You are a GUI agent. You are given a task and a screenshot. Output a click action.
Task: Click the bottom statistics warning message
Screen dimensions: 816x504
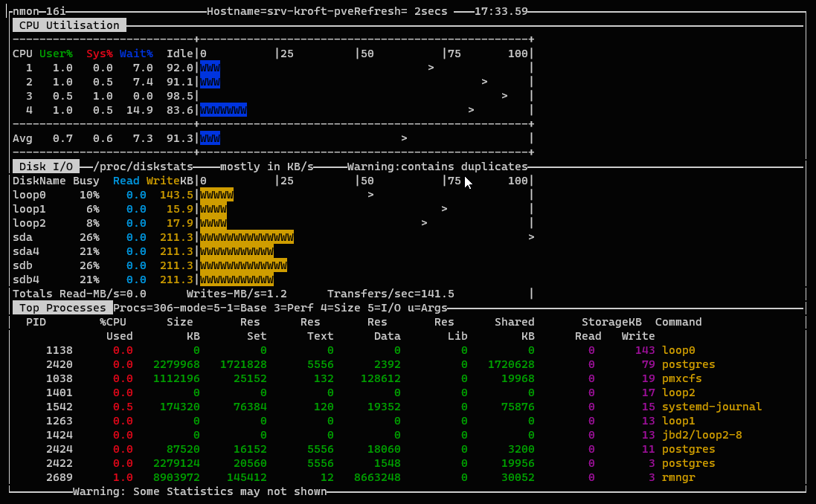click(199, 491)
